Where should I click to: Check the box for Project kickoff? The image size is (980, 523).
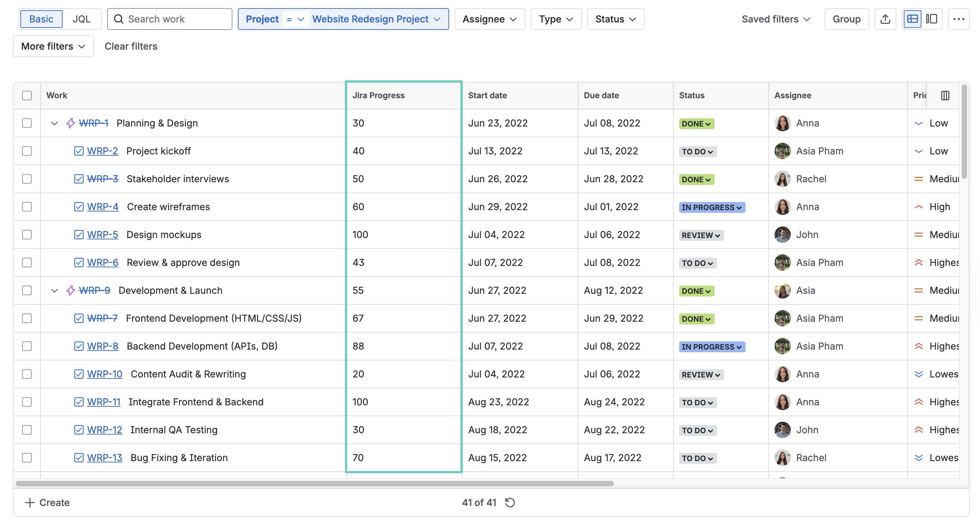27,151
